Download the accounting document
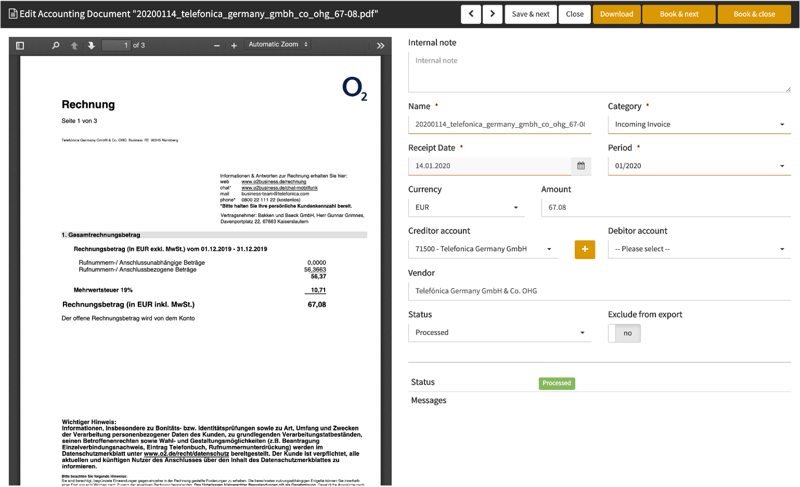 (616, 14)
